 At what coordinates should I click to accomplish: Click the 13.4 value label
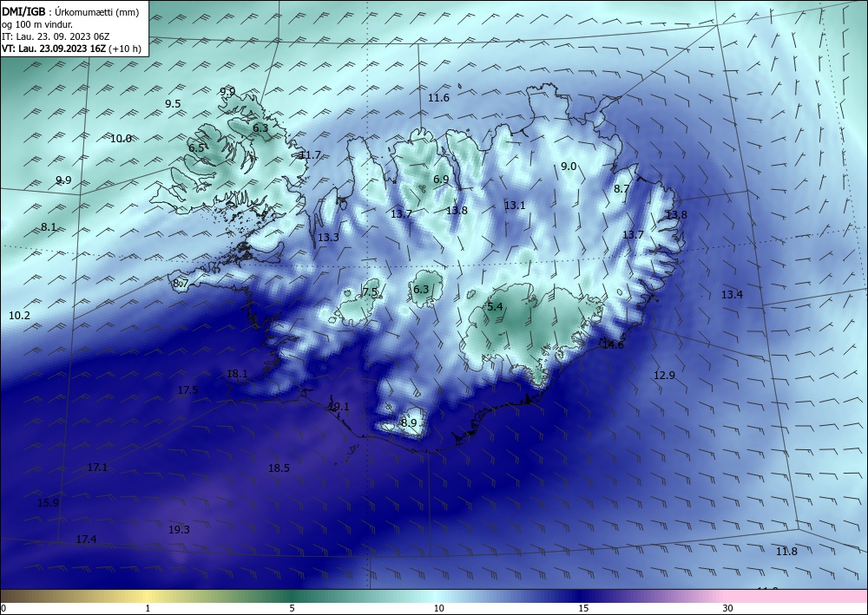(732, 295)
